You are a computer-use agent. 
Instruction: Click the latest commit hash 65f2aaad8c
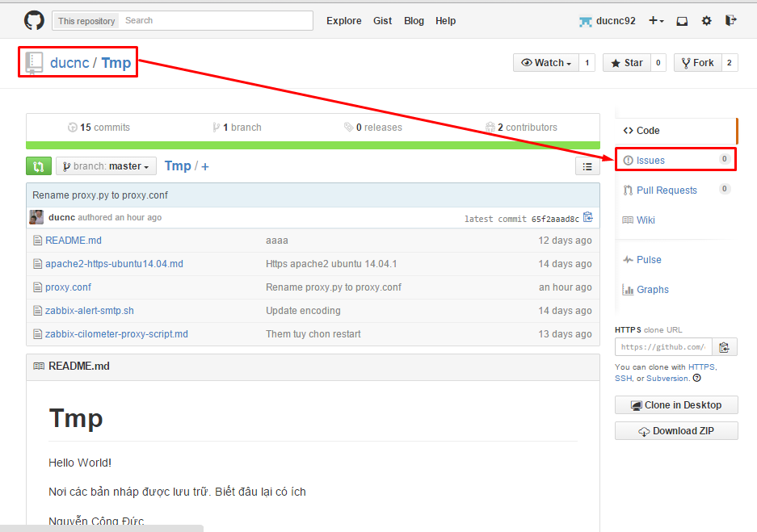(x=555, y=219)
